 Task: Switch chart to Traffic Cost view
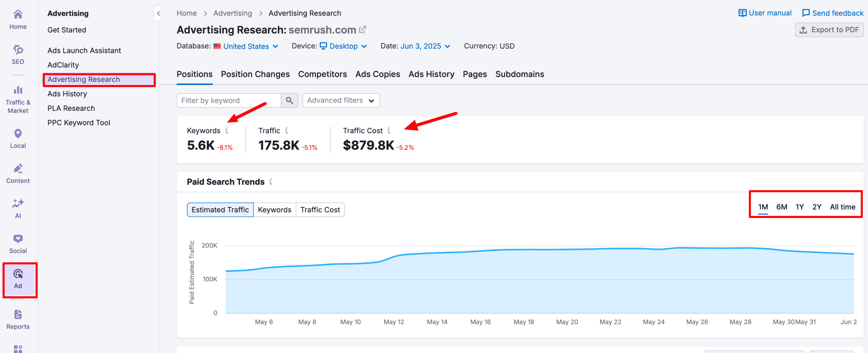click(x=320, y=210)
